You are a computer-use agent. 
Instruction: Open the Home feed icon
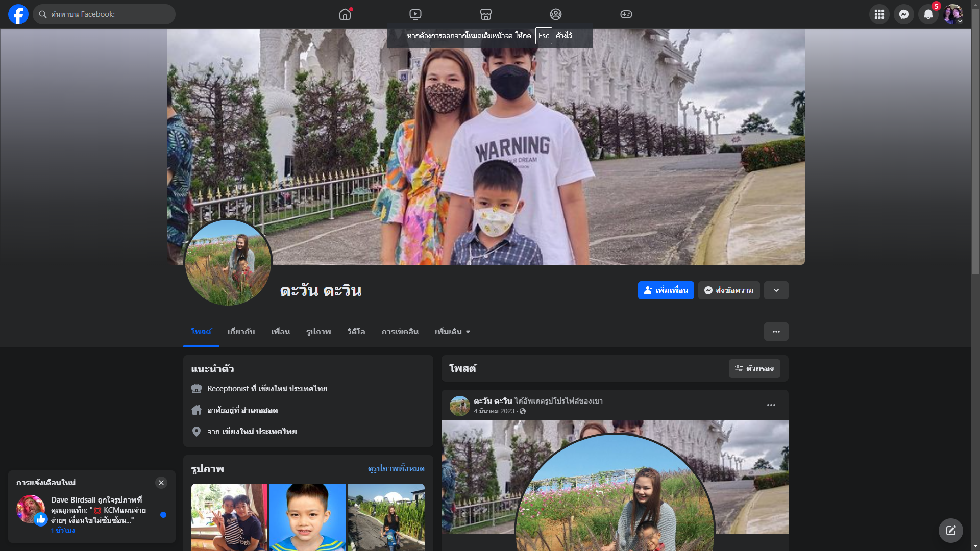click(345, 14)
